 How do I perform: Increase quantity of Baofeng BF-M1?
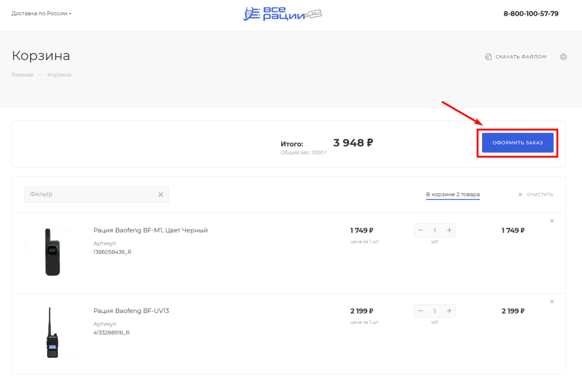(449, 230)
